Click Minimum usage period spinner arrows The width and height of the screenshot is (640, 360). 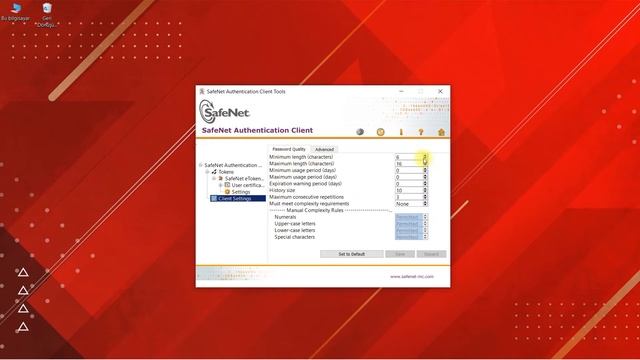(x=425, y=171)
